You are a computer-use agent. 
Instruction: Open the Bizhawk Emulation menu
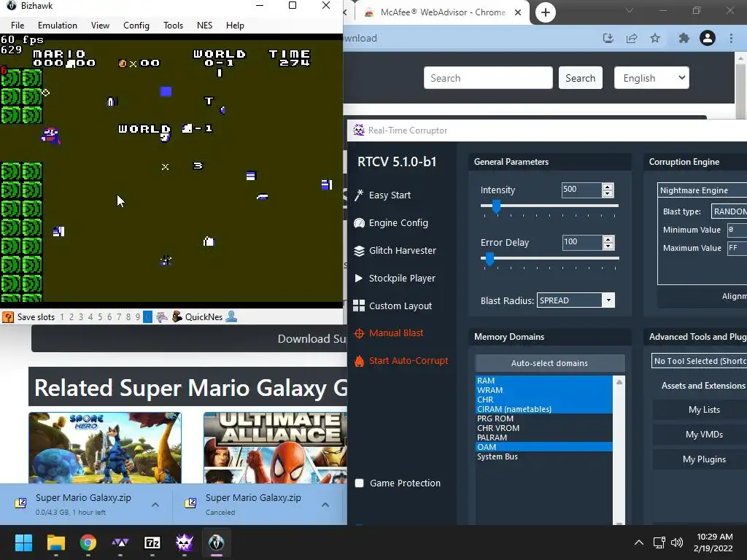pos(57,26)
